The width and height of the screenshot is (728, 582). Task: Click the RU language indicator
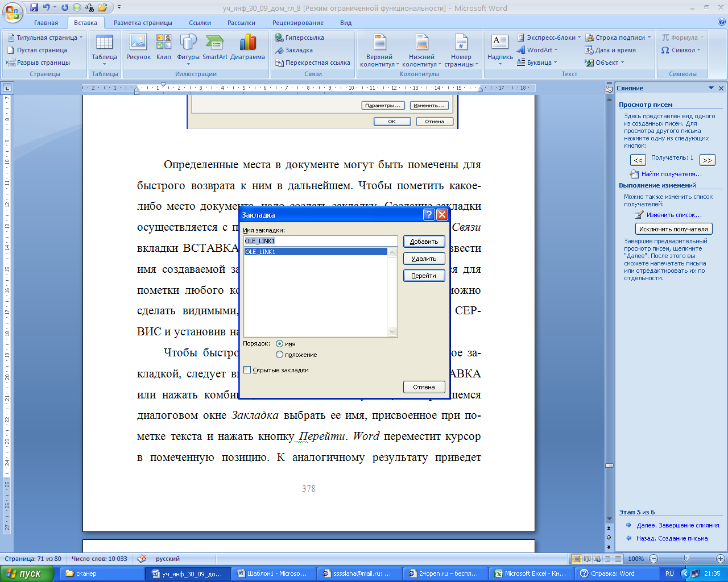pyautogui.click(x=669, y=574)
